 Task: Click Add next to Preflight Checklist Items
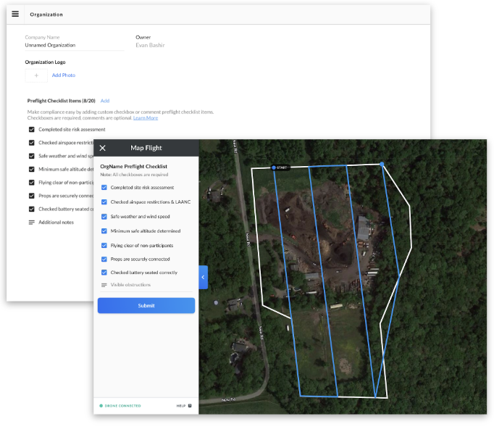[105, 101]
